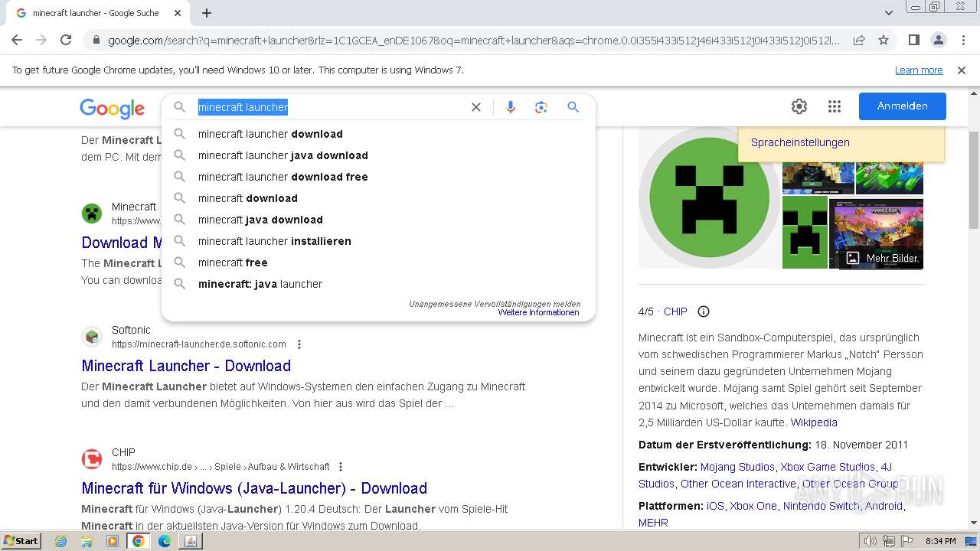Open Google settings gear
This screenshot has width=980, height=551.
coord(799,106)
